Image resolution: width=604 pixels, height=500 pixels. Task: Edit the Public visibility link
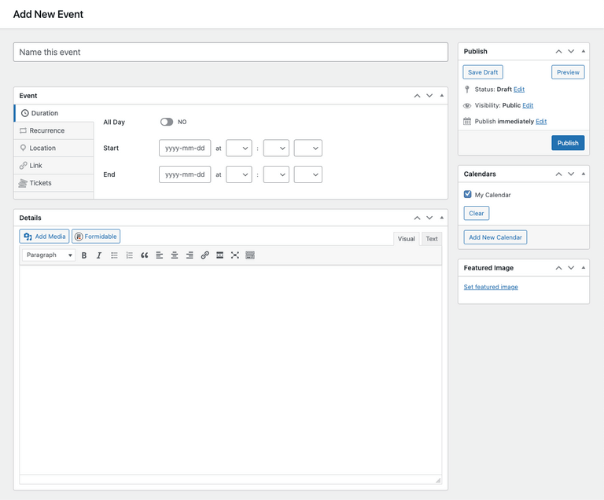point(528,106)
